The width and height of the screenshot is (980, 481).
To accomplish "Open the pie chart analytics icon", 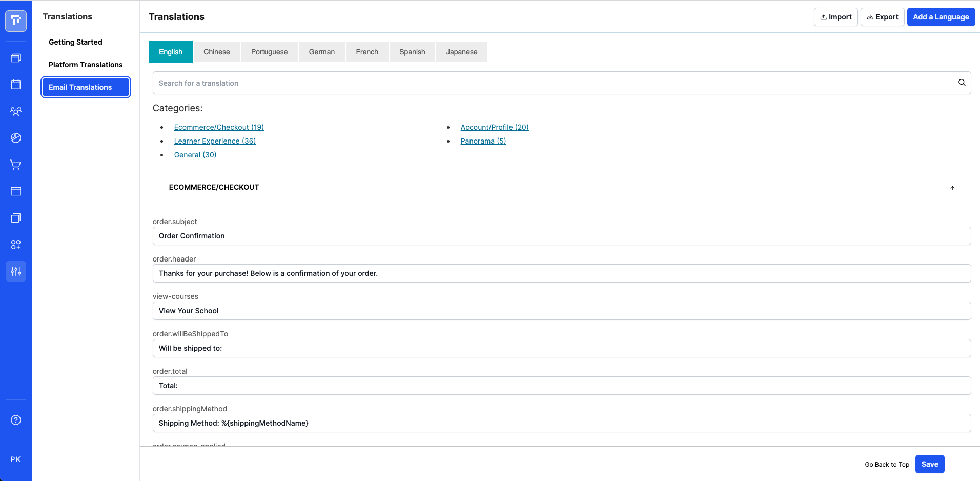I will (x=16, y=138).
